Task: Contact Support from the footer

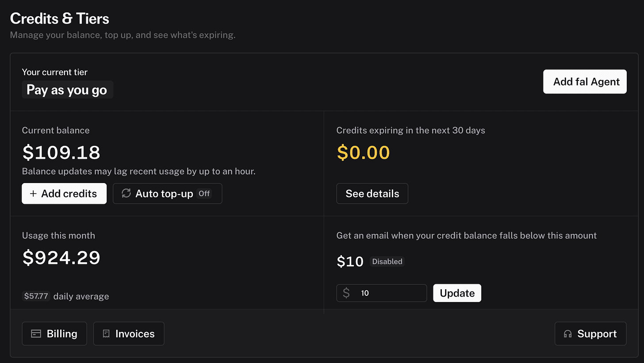Action: 590,334
